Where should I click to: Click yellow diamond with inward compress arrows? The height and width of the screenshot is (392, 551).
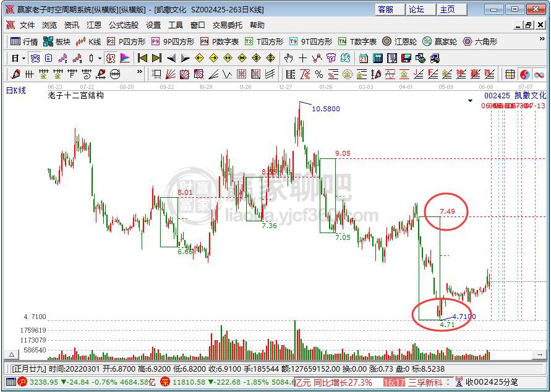click(242, 58)
